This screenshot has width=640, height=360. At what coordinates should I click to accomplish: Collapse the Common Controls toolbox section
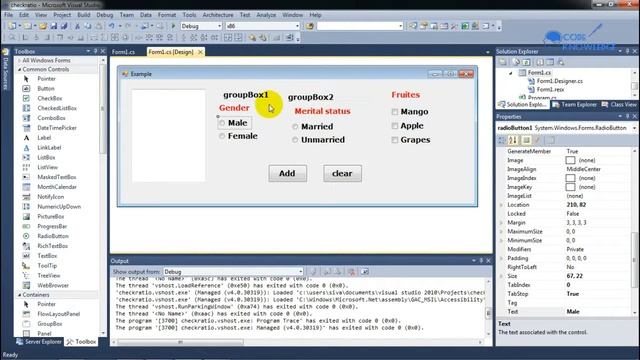coord(19,69)
